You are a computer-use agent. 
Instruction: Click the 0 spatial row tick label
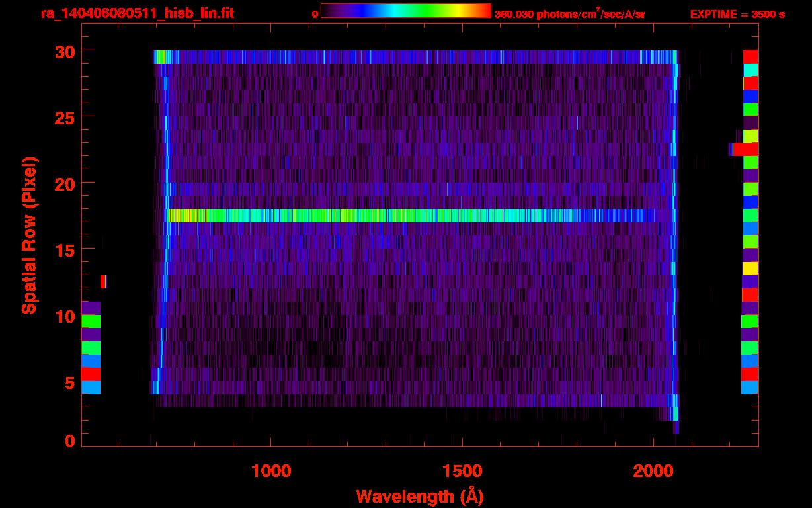coord(70,441)
